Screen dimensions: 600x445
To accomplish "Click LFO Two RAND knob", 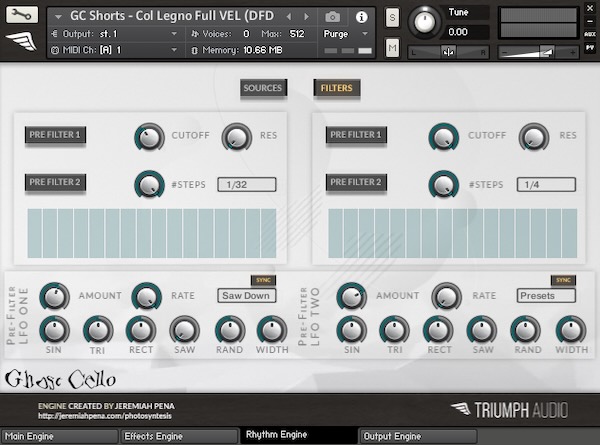I will (526, 331).
